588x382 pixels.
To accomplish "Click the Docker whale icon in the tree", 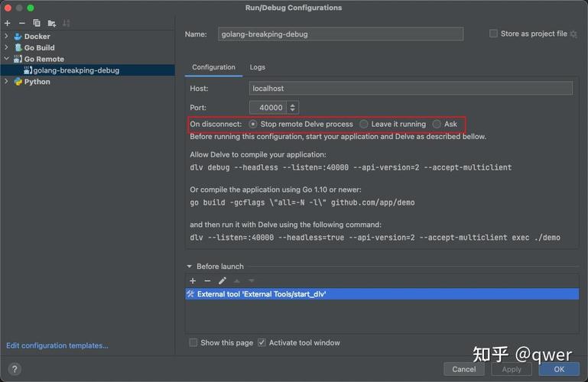I will (18, 37).
